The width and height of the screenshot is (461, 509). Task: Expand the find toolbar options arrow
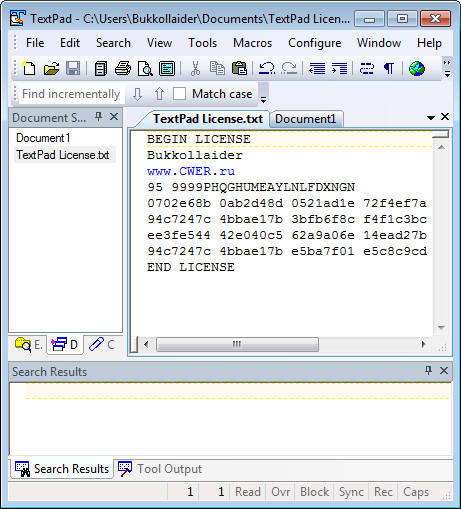pyautogui.click(x=263, y=94)
